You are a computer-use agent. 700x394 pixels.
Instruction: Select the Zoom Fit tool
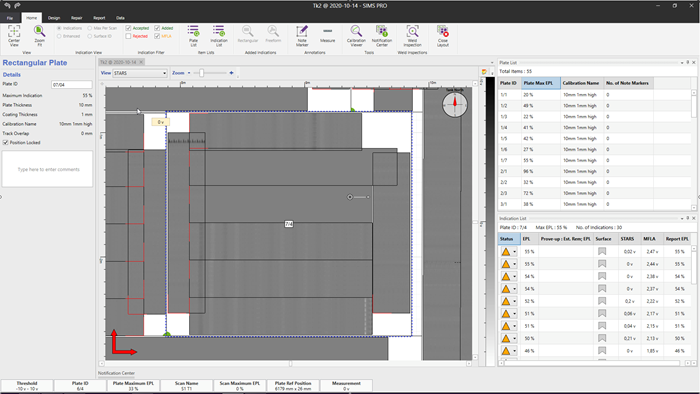click(x=39, y=32)
